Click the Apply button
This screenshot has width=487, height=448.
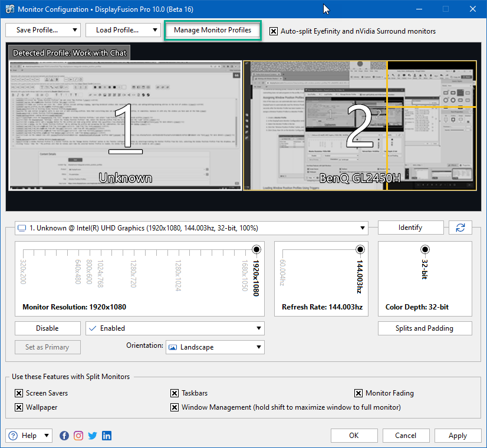[458, 435]
